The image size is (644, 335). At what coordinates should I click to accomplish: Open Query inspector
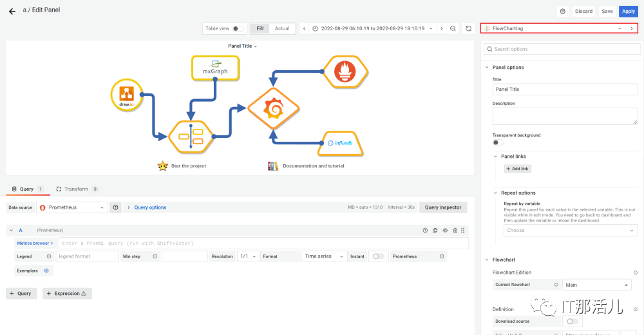coord(443,207)
